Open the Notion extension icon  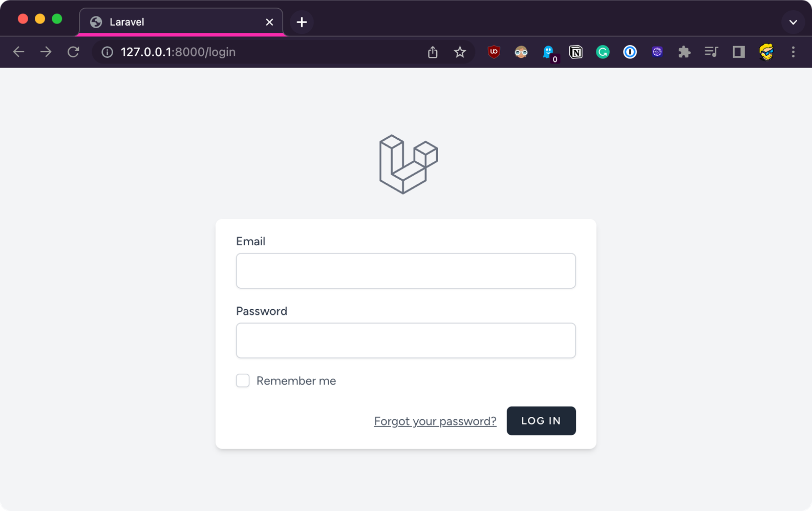(x=575, y=52)
